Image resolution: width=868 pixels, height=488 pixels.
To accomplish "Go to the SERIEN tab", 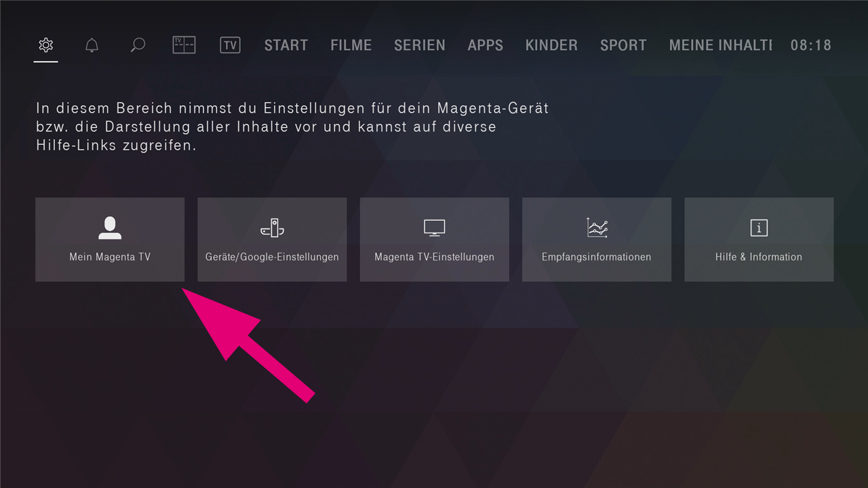I will tap(419, 45).
